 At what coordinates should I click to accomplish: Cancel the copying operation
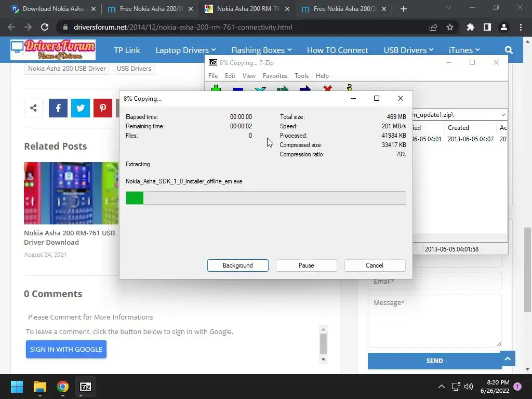pyautogui.click(x=375, y=265)
